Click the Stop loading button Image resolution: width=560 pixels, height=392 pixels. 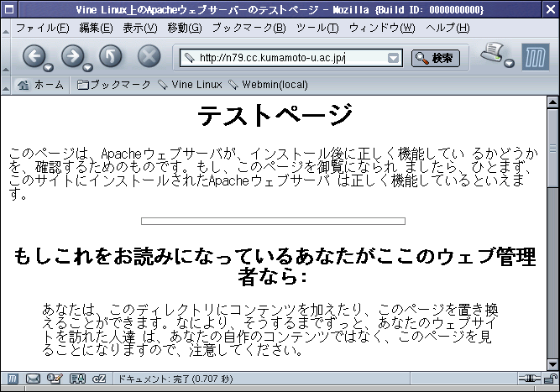point(149,56)
